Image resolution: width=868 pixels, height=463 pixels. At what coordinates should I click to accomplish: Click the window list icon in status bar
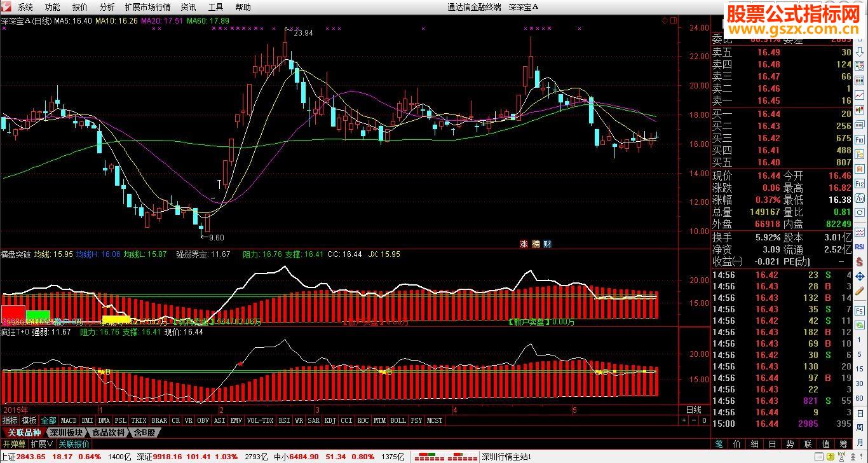(x=819, y=457)
